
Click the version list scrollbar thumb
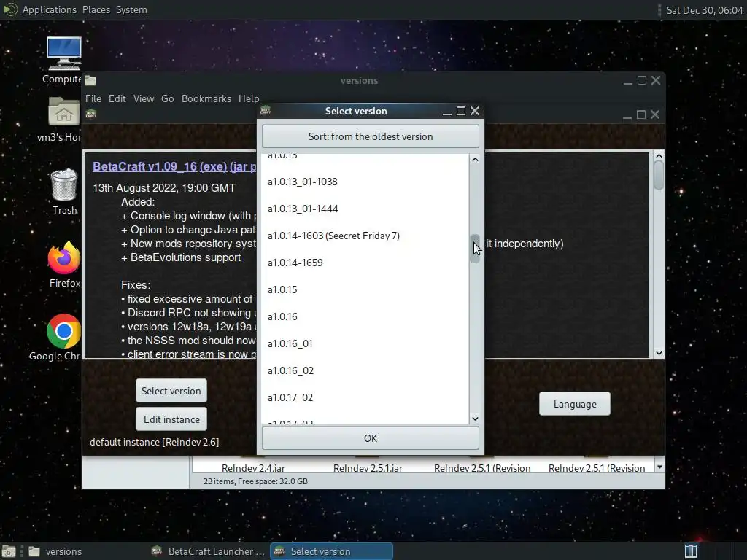pyautogui.click(x=475, y=249)
